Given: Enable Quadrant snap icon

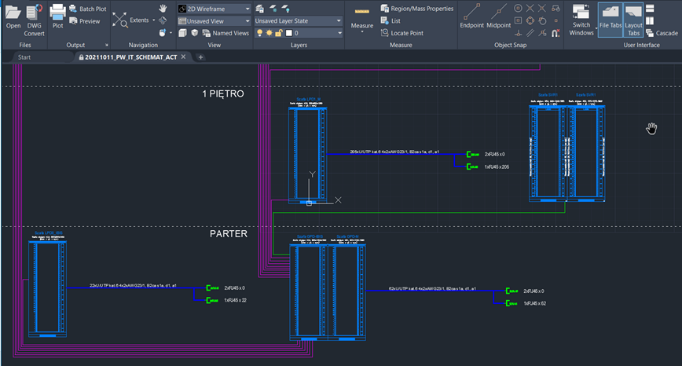Looking at the screenshot, I should [x=530, y=20].
